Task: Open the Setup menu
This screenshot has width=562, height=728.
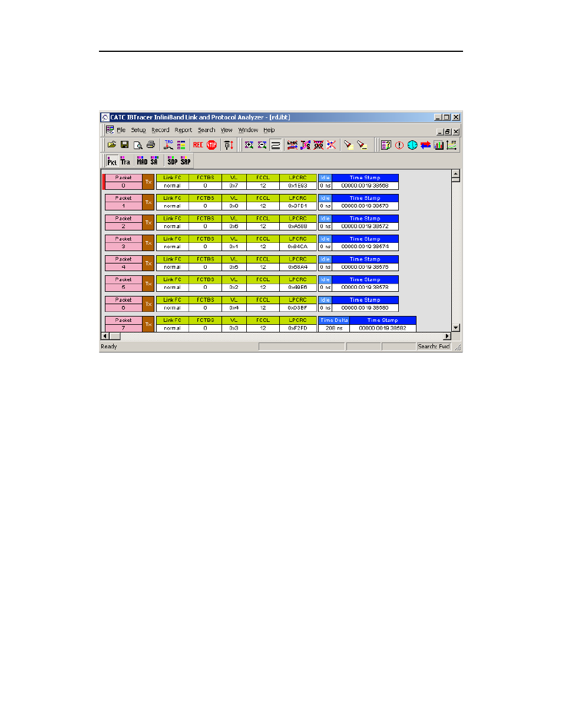Action: [x=138, y=130]
